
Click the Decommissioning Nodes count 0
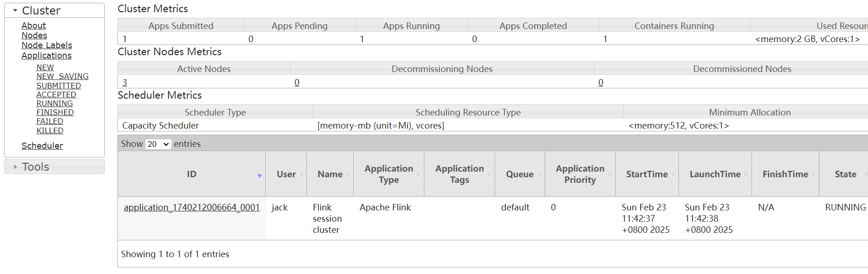[297, 82]
